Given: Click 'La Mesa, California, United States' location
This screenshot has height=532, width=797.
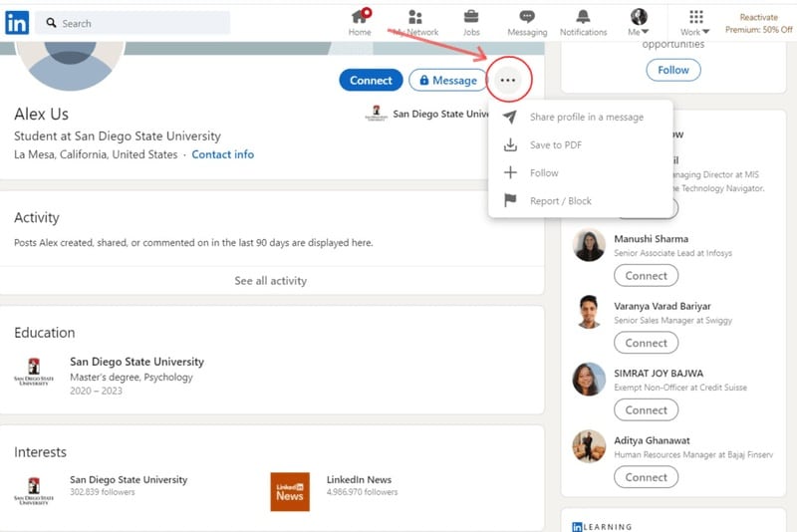Looking at the screenshot, I should (96, 154).
